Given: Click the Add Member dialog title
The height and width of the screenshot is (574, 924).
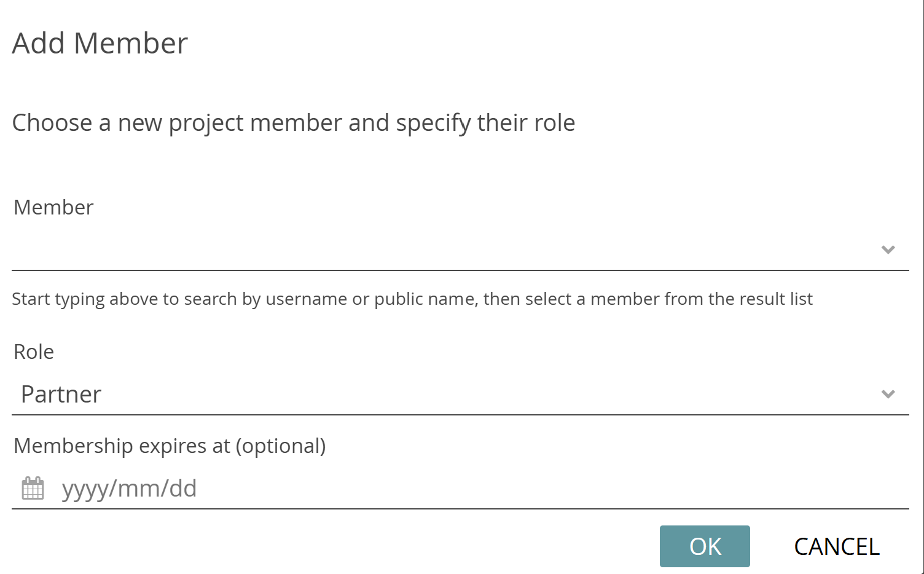Looking at the screenshot, I should (100, 42).
